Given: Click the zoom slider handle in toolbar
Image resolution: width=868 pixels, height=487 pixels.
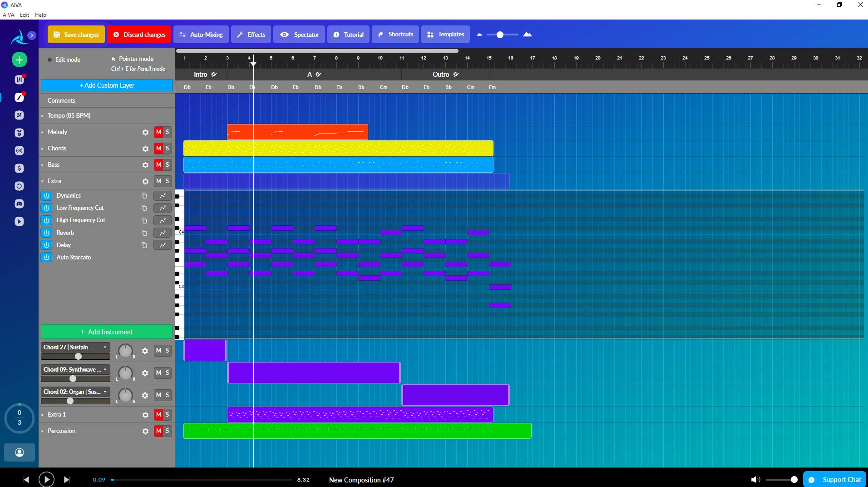Looking at the screenshot, I should 500,35.
